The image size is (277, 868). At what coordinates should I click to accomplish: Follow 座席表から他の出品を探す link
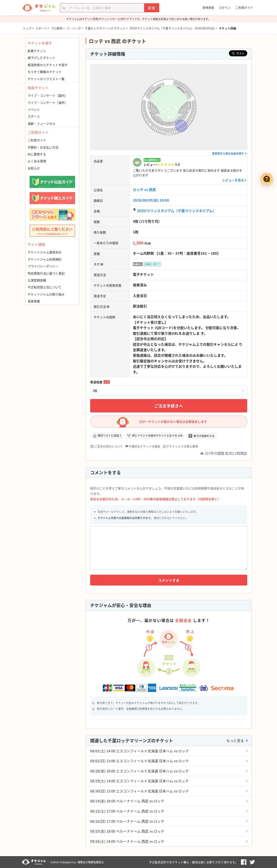(230, 153)
